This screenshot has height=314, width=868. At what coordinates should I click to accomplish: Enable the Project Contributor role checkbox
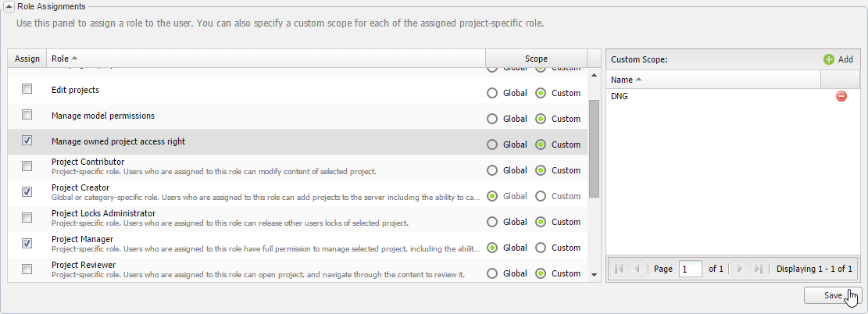27,166
